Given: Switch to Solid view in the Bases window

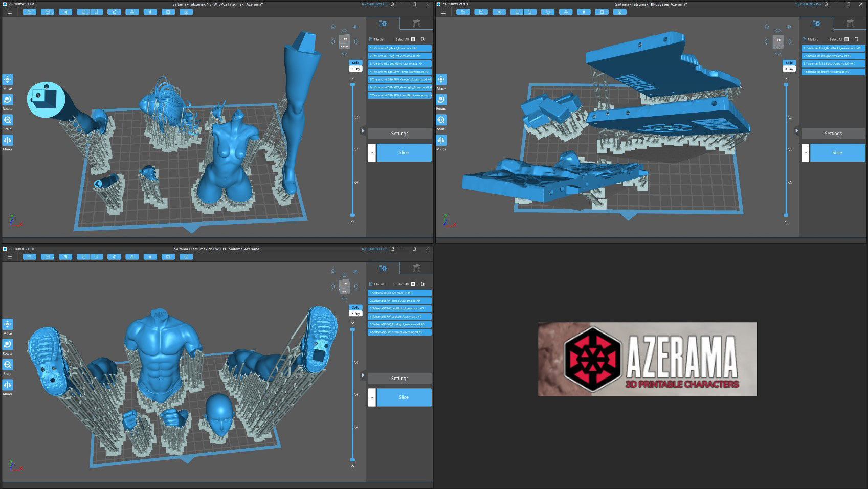Looking at the screenshot, I should tap(789, 63).
